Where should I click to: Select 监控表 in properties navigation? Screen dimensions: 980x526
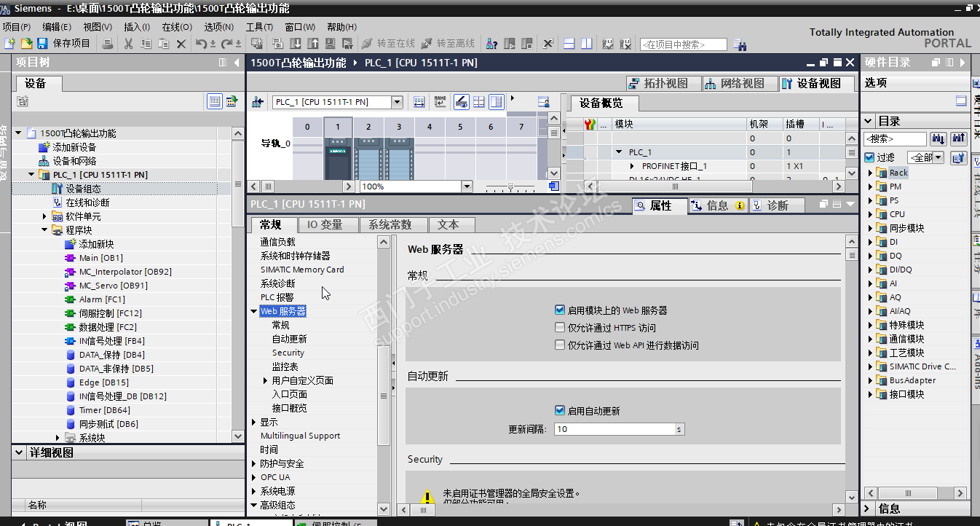[285, 366]
